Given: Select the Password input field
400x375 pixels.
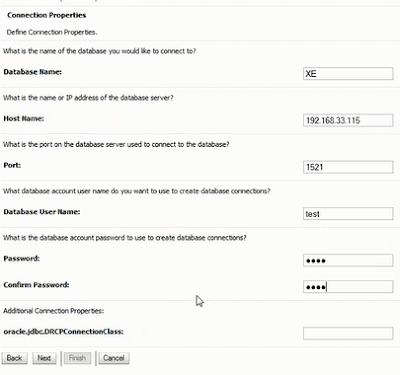Looking at the screenshot, I should click(348, 260).
